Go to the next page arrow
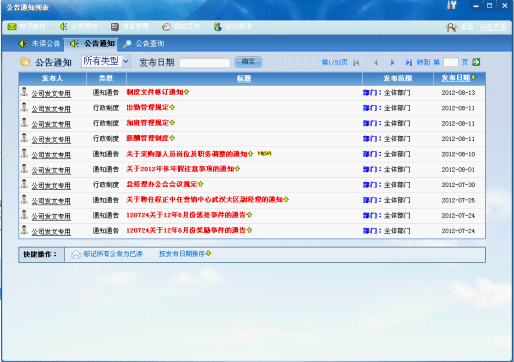Image resolution: width=514 pixels, height=362 pixels. coord(392,62)
